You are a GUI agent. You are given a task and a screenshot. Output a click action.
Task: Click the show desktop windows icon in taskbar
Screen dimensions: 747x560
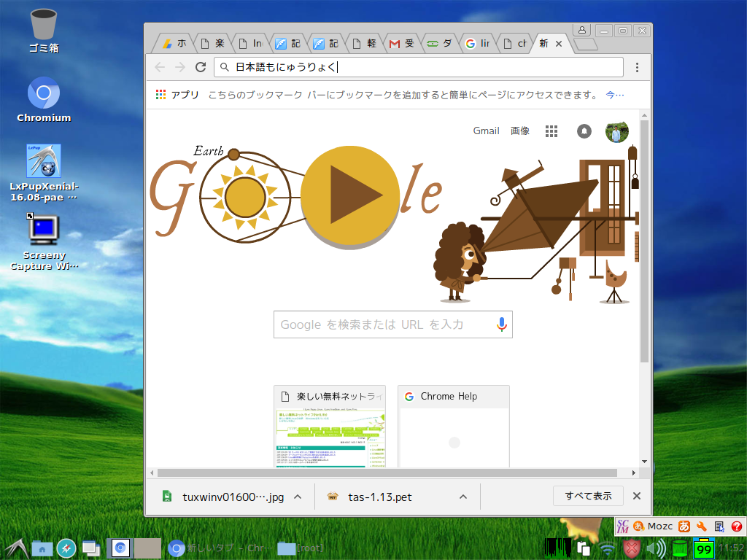91,548
